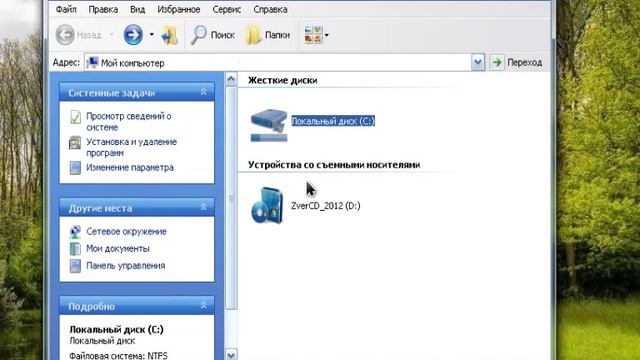640x360 pixels.
Task: Collapse the Подробно panel
Action: (x=203, y=306)
